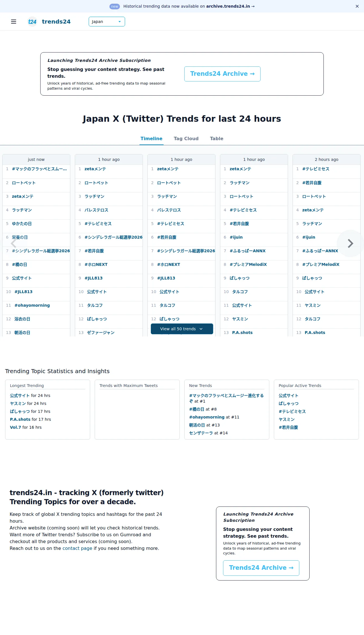Click the t24 logo icon

[x=32, y=22]
